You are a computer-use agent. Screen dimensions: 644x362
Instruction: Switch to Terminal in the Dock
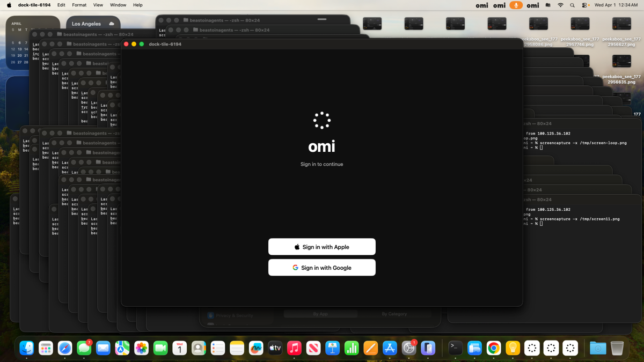pos(455,348)
